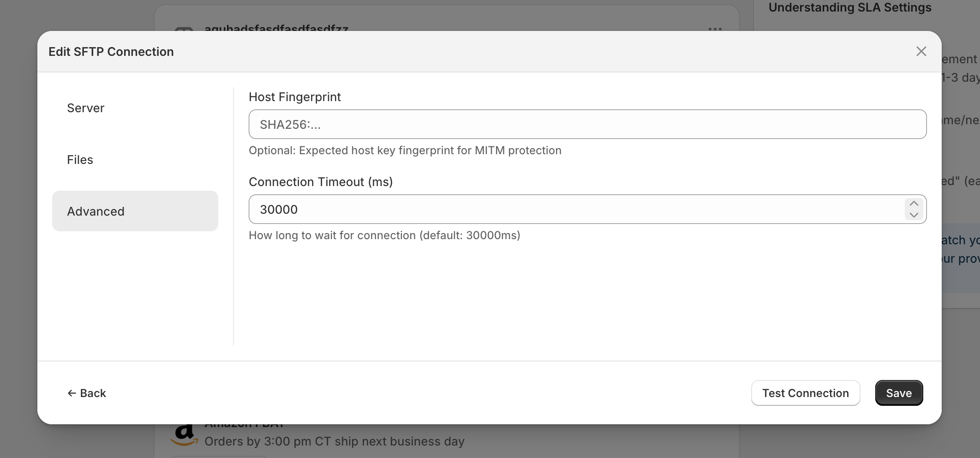This screenshot has height=458, width=980.
Task: Open the Files tab
Action: coord(80,159)
